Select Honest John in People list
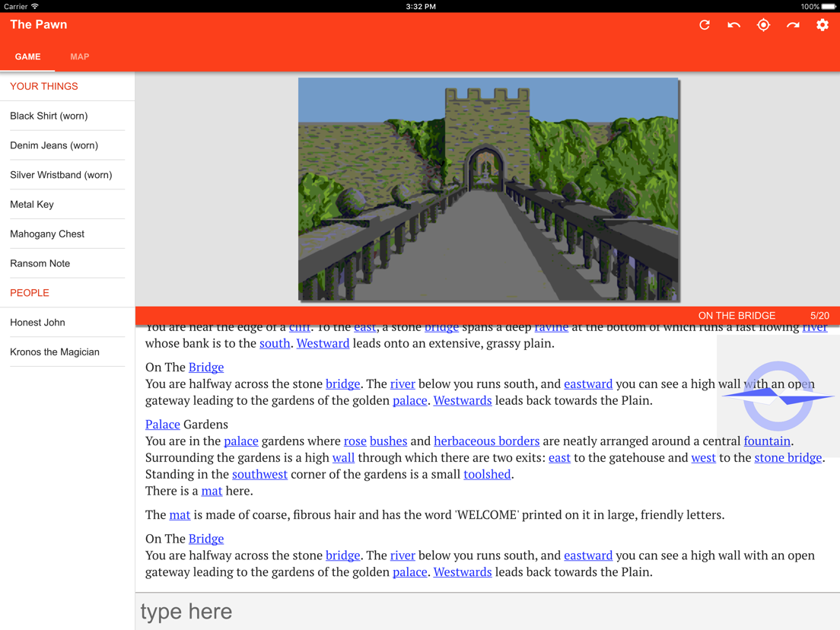Viewport: 840px width, 630px height. tap(68, 322)
